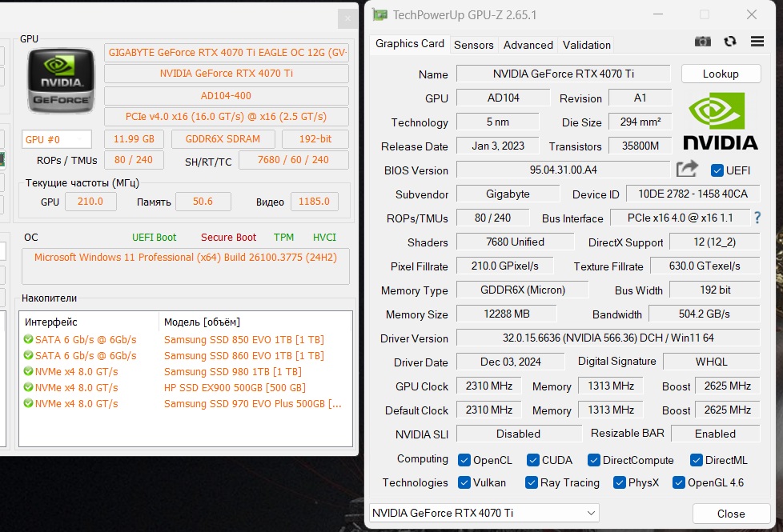Image resolution: width=783 pixels, height=532 pixels.
Task: Click the Secure Boot label
Action: pyautogui.click(x=228, y=238)
